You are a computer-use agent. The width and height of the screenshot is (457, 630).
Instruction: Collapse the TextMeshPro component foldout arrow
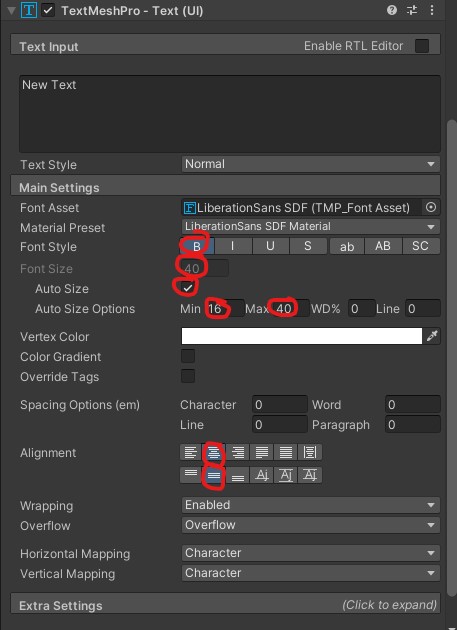click(12, 10)
